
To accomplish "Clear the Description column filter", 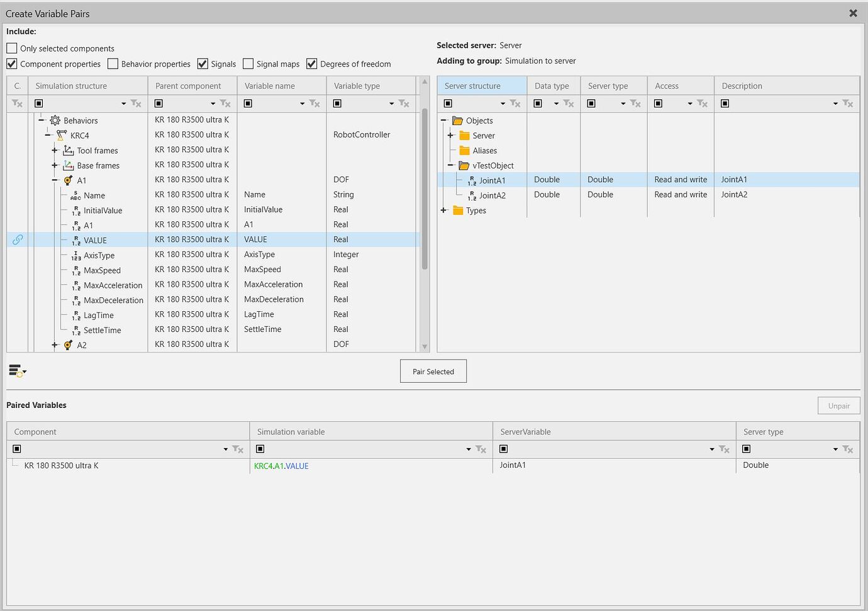I will (848, 104).
